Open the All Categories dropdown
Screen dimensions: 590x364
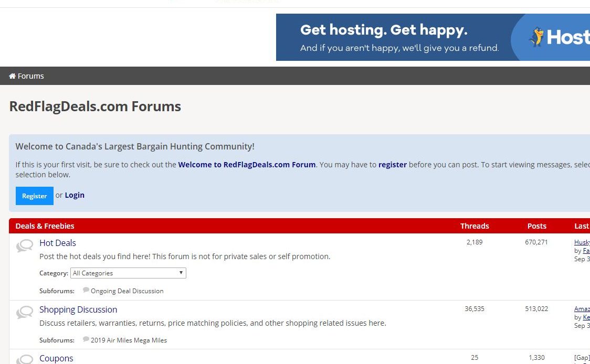tap(128, 273)
